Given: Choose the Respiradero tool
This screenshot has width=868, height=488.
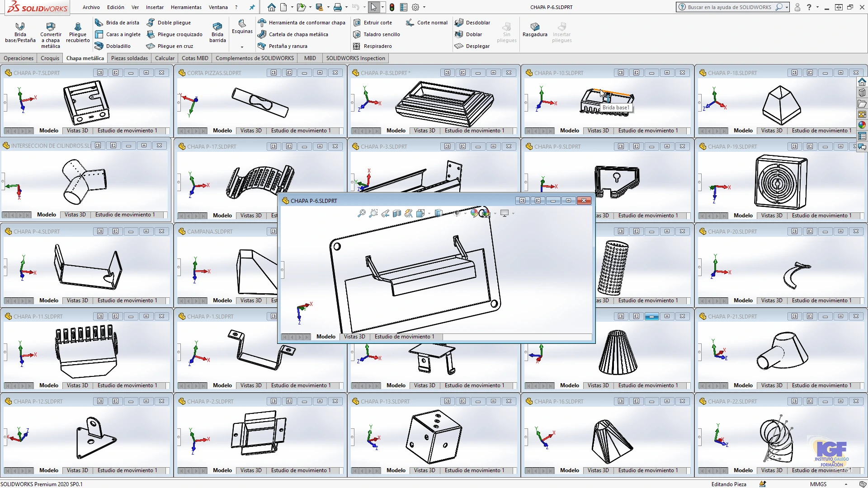Looking at the screenshot, I should coord(373,46).
